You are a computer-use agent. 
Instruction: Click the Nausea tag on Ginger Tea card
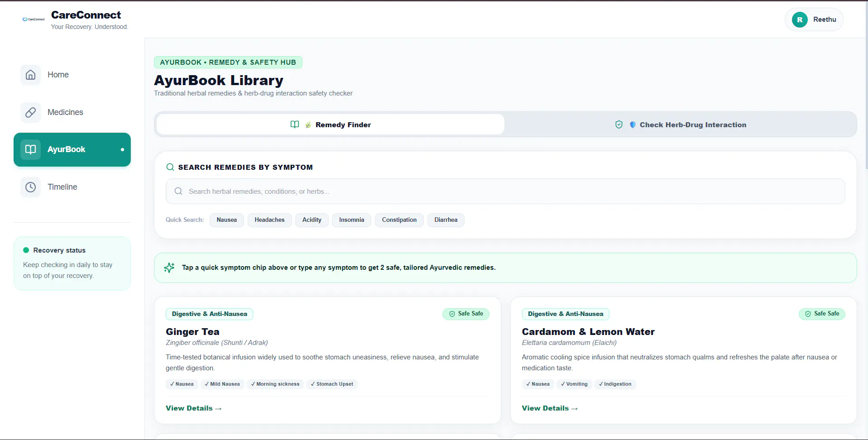point(182,384)
